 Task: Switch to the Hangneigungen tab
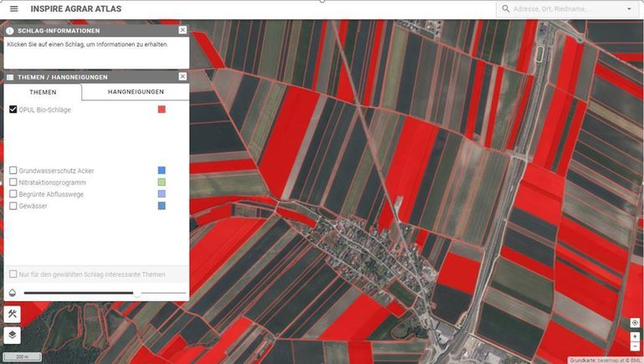[x=135, y=91]
